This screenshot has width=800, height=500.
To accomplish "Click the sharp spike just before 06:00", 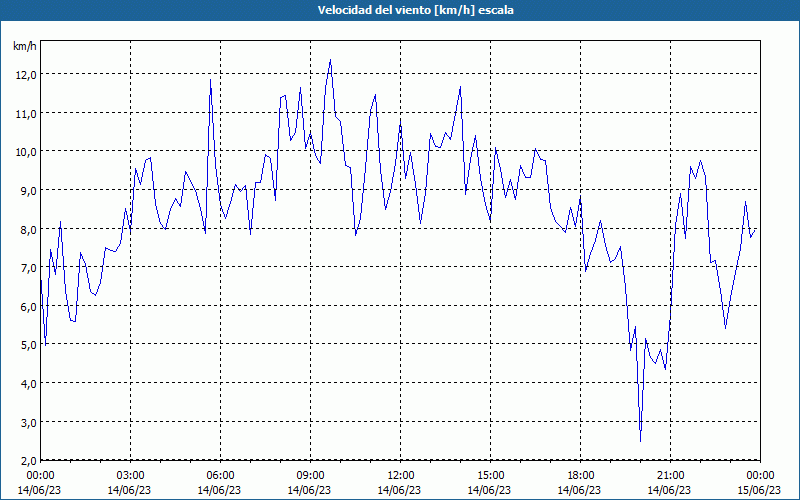I will (x=210, y=80).
